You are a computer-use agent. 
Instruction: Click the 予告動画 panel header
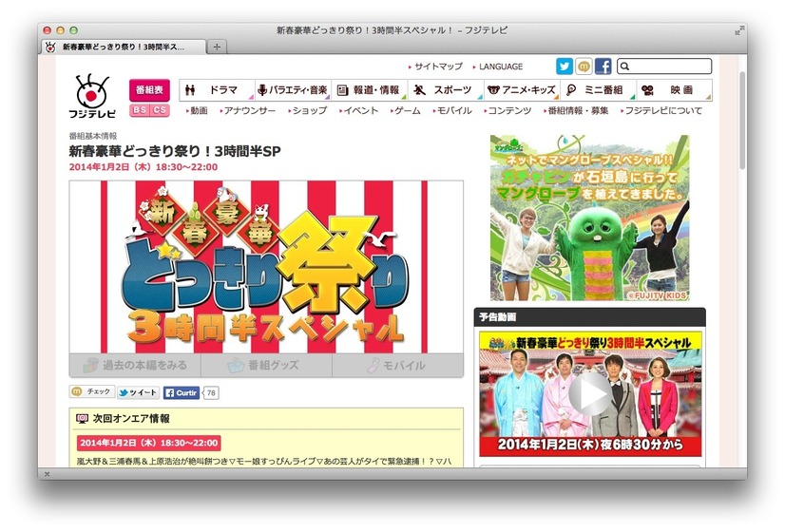590,316
